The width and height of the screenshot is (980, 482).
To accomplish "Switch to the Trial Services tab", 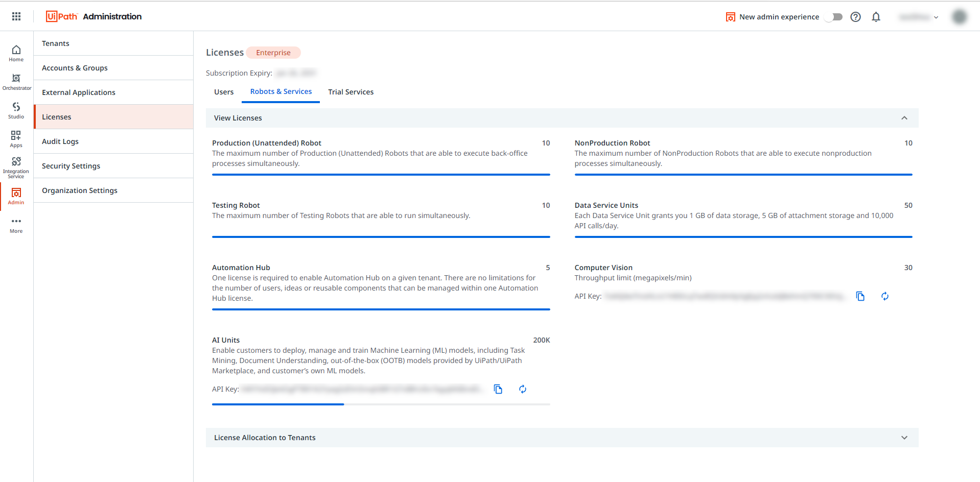I will [351, 92].
